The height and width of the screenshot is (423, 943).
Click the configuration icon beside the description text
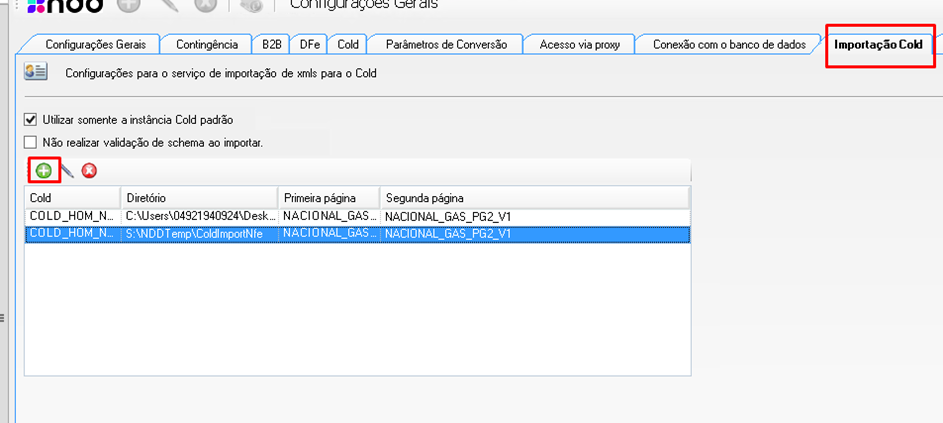click(36, 72)
